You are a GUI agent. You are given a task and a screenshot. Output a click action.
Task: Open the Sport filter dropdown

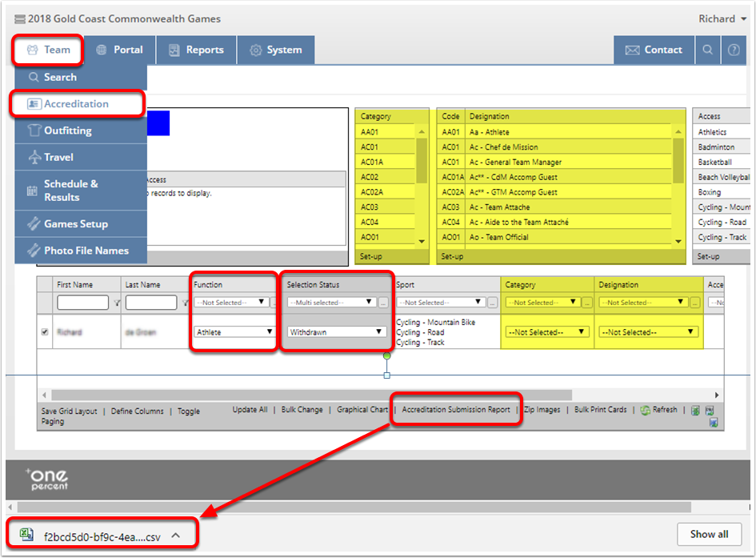(x=441, y=303)
